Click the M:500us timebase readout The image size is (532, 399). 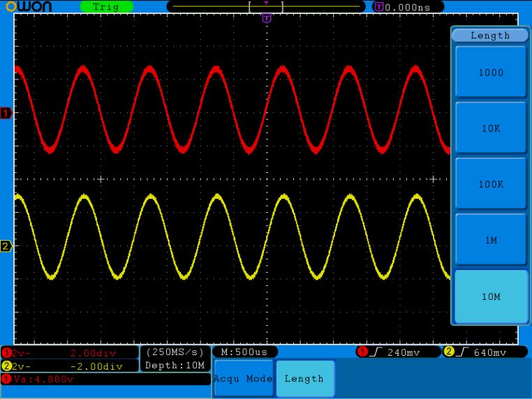click(244, 352)
